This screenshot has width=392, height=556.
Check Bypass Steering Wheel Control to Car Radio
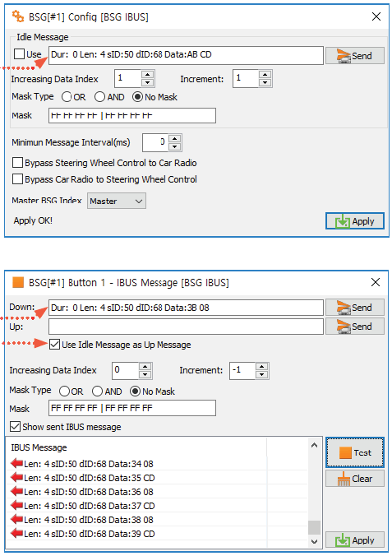pyautogui.click(x=17, y=163)
